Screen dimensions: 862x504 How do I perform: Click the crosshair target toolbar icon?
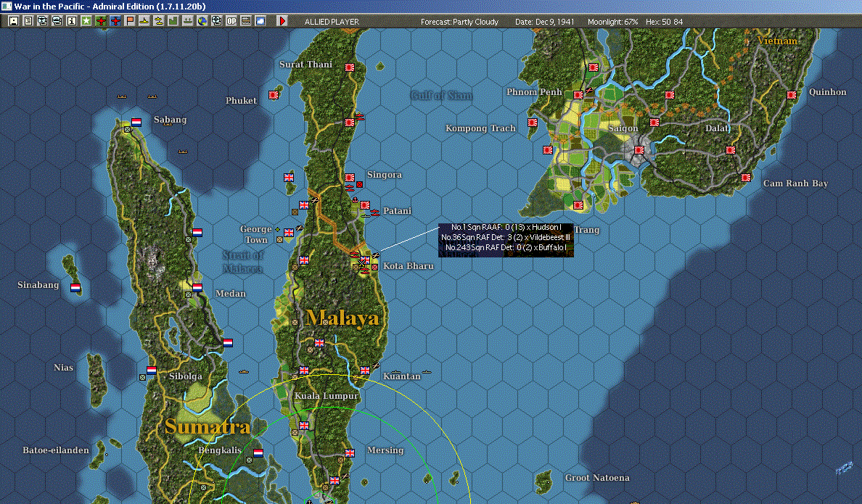click(x=217, y=21)
